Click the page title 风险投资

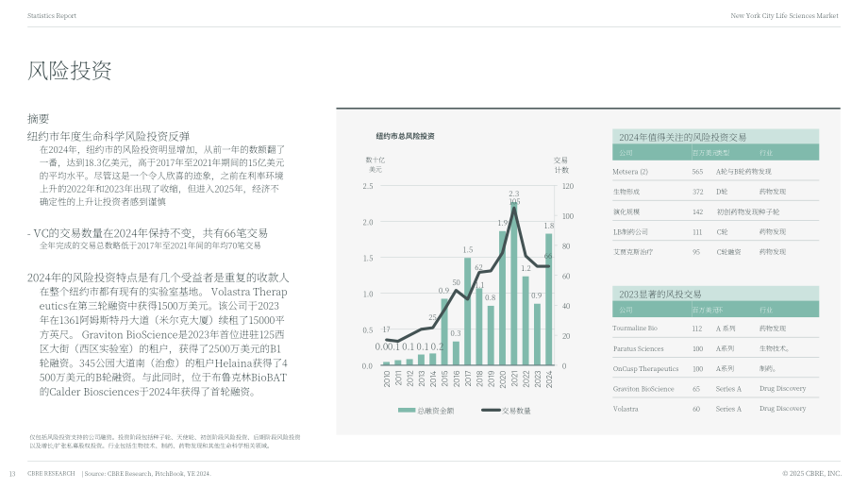70,71
